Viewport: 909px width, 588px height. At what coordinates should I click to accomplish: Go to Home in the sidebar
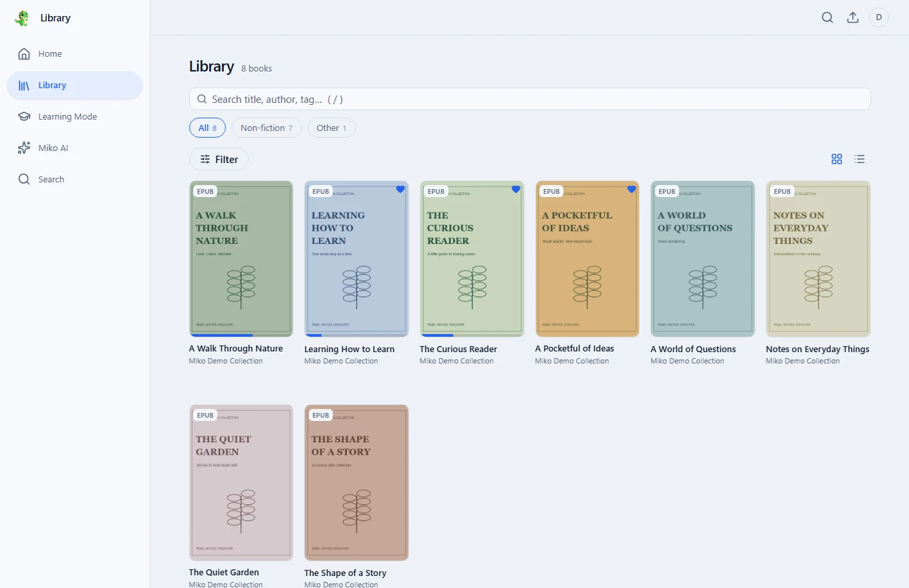[75, 54]
